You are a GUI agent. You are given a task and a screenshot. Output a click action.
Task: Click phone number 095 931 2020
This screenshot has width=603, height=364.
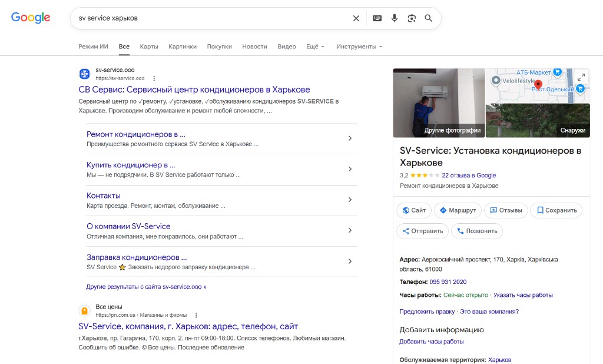click(x=448, y=282)
